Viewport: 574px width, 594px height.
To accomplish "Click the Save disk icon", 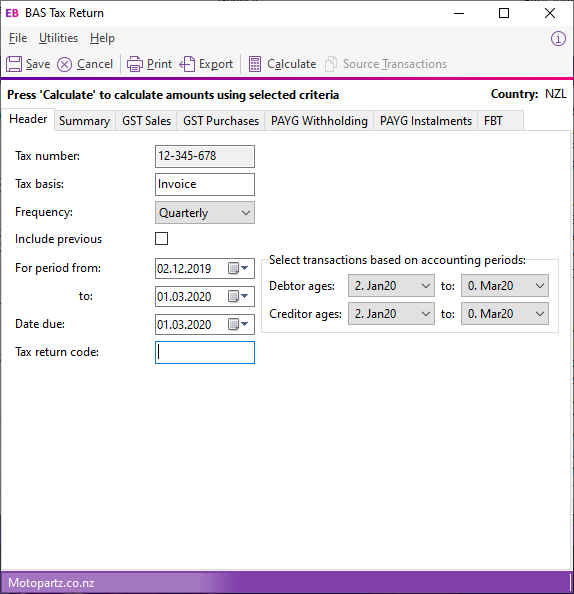I will (14, 64).
